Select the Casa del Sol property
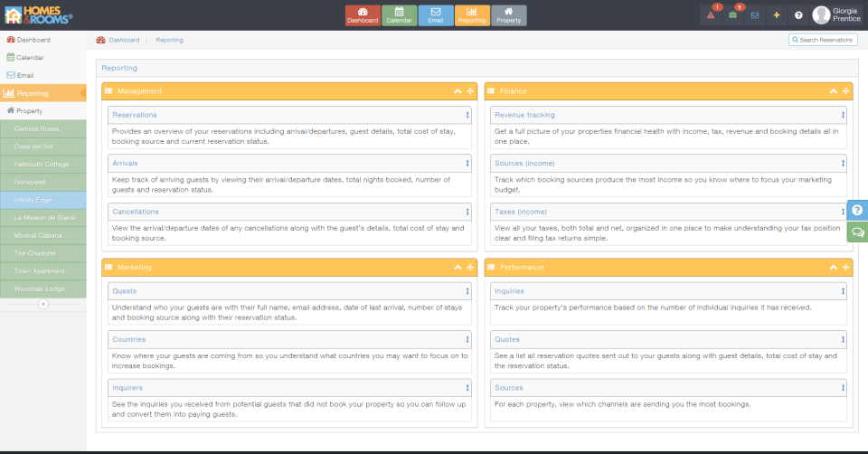This screenshot has height=454, width=868. [43, 147]
